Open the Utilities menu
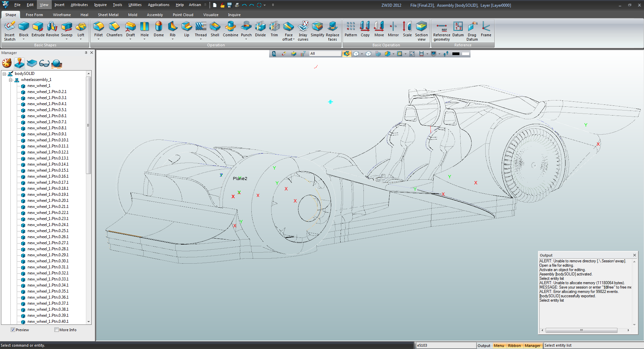 [135, 5]
